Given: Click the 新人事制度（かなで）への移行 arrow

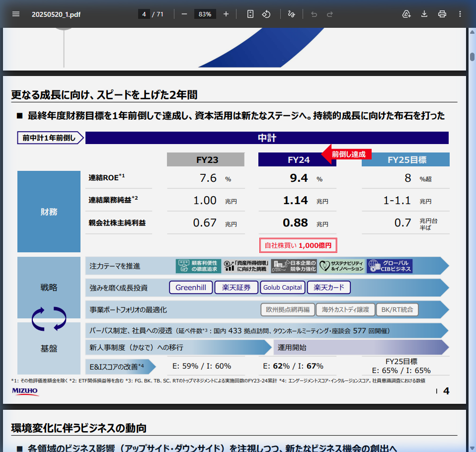Looking at the screenshot, I should coord(178,347).
